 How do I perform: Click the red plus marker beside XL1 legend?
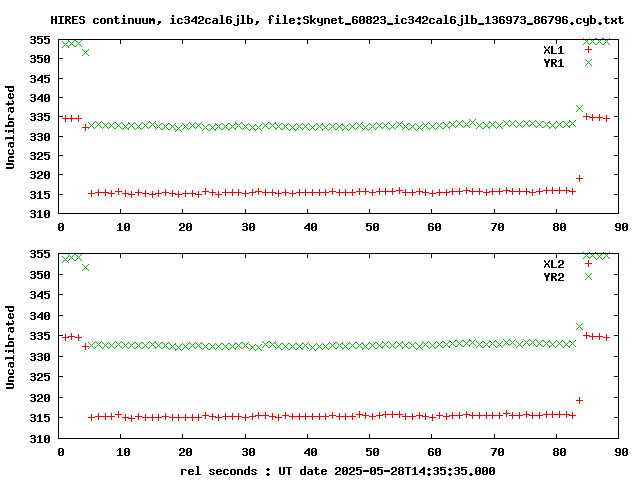(x=588, y=50)
